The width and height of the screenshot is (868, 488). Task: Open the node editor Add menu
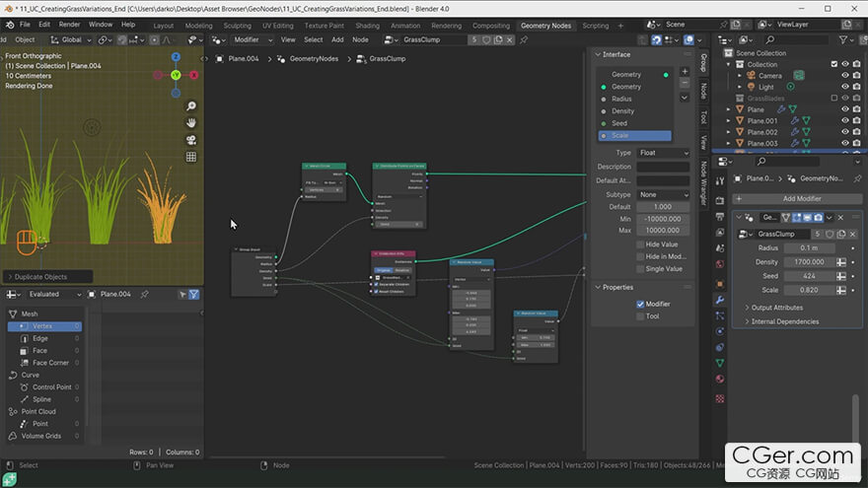click(337, 39)
